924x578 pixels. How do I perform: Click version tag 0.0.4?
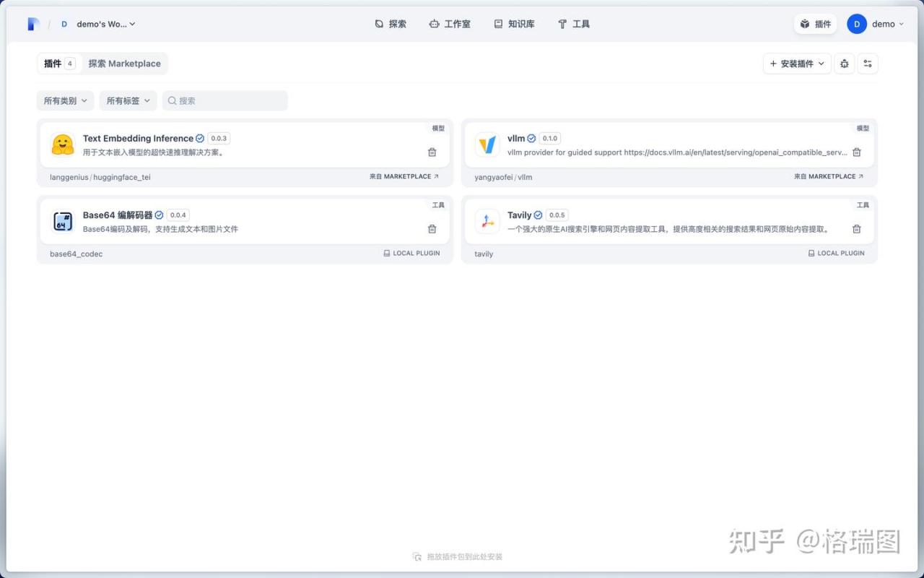coord(178,215)
